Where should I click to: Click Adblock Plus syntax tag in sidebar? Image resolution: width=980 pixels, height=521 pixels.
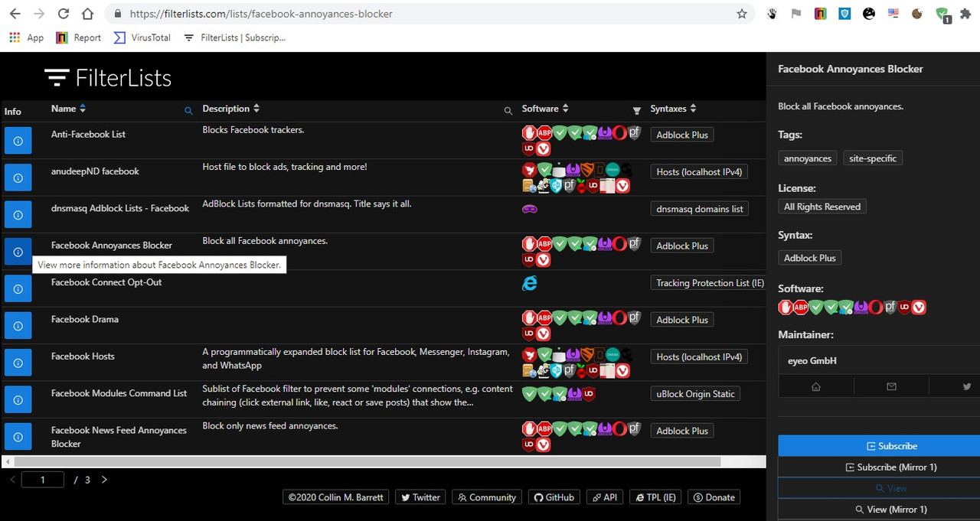pos(810,258)
